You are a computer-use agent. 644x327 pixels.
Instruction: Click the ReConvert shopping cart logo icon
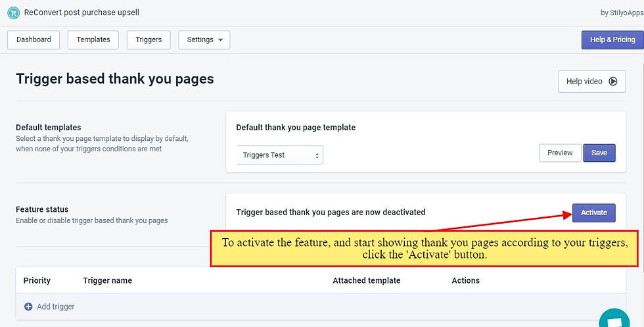coord(14,13)
